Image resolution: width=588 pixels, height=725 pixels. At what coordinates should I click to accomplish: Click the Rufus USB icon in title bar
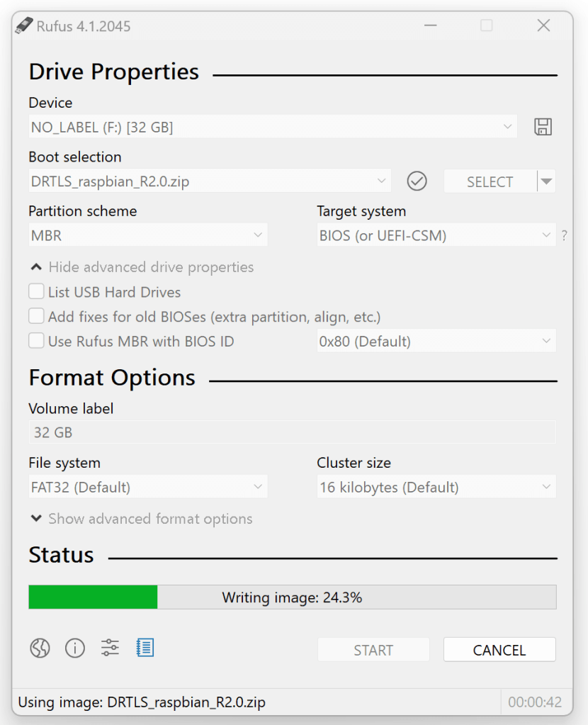[23, 26]
